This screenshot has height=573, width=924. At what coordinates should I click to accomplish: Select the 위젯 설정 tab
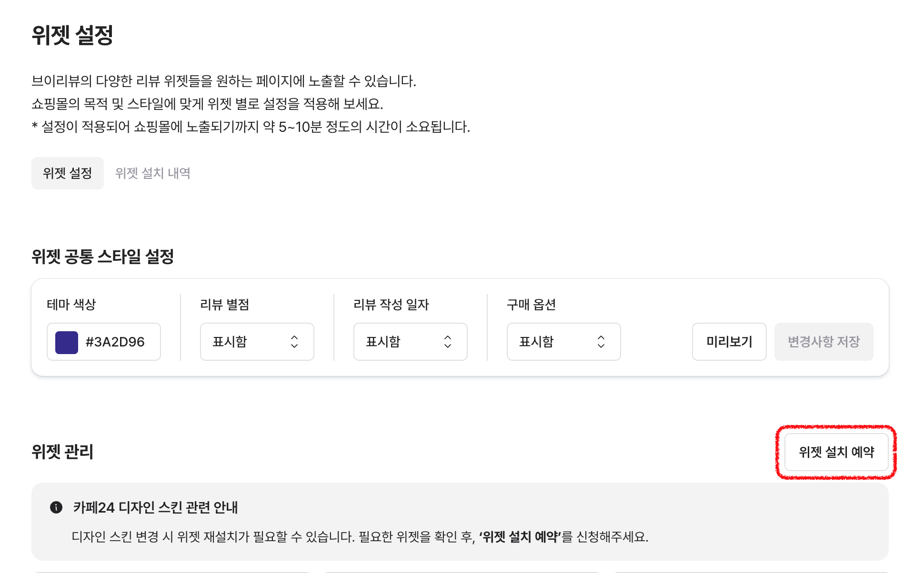pyautogui.click(x=68, y=173)
